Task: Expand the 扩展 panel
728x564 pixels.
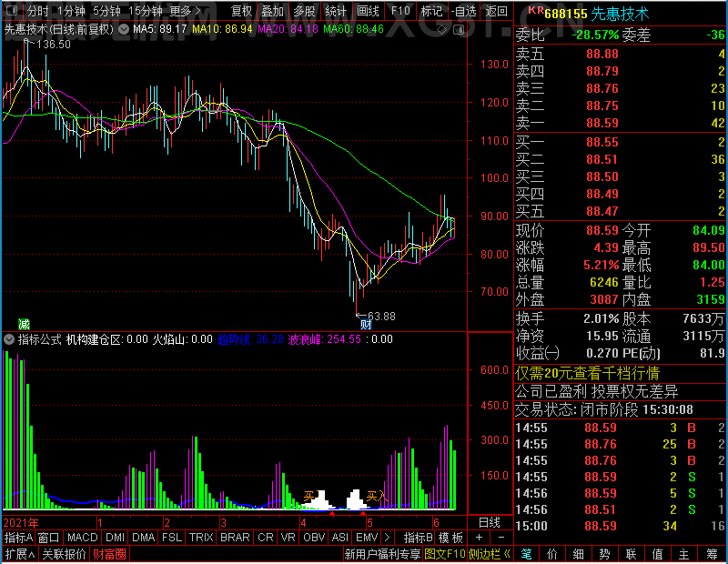Action: click(x=20, y=554)
